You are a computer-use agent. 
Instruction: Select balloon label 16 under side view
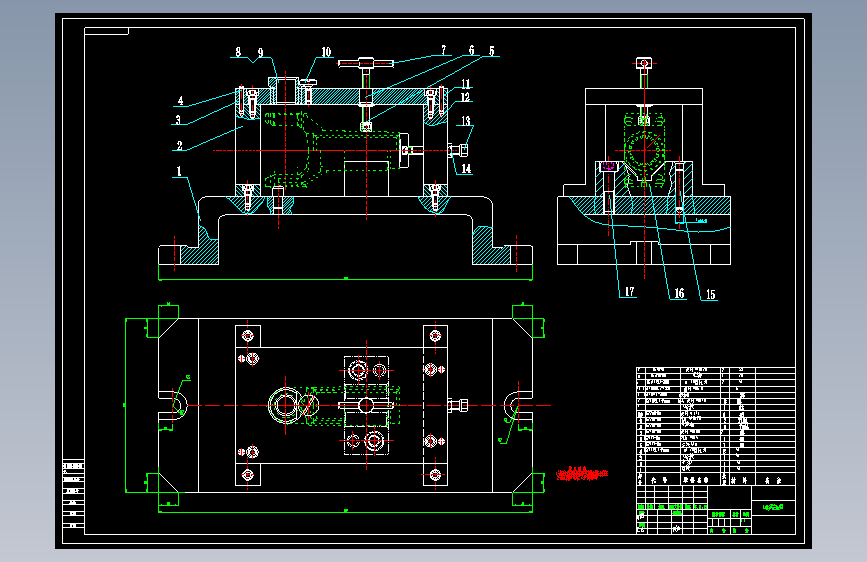tap(679, 293)
